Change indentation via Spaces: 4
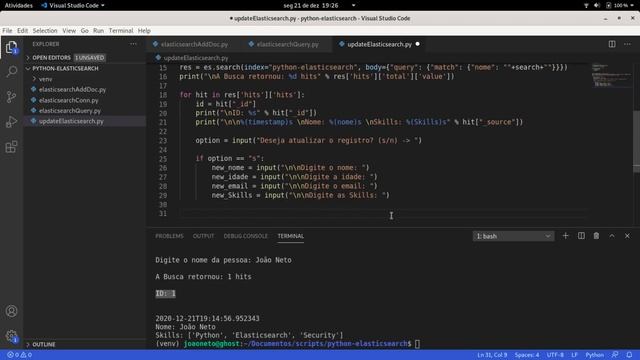This screenshot has height=360, width=640. pyautogui.click(x=527, y=355)
